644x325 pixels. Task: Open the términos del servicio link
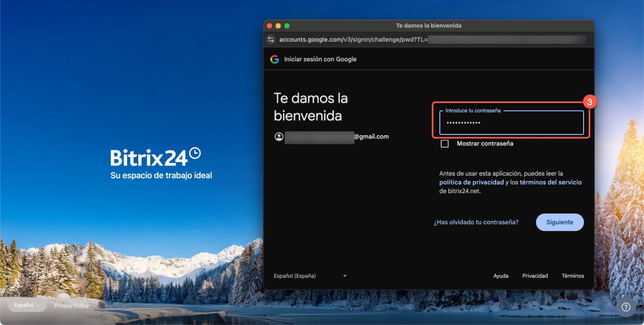point(550,182)
